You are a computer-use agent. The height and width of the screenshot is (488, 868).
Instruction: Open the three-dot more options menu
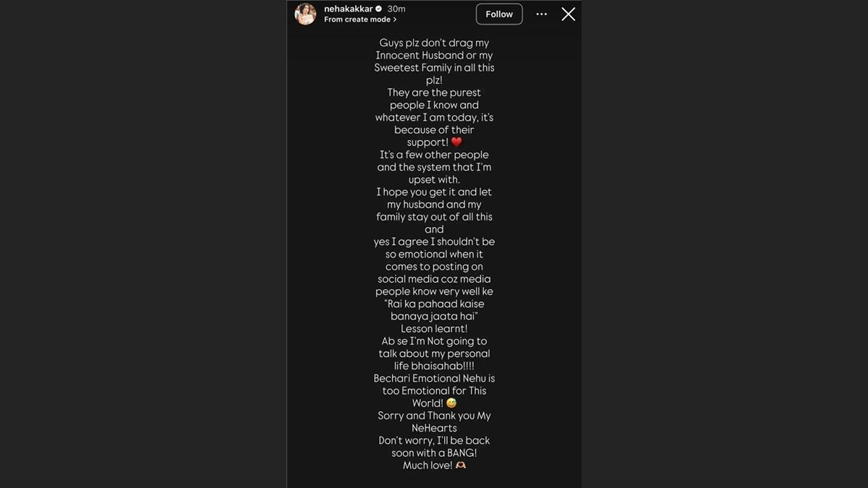542,14
